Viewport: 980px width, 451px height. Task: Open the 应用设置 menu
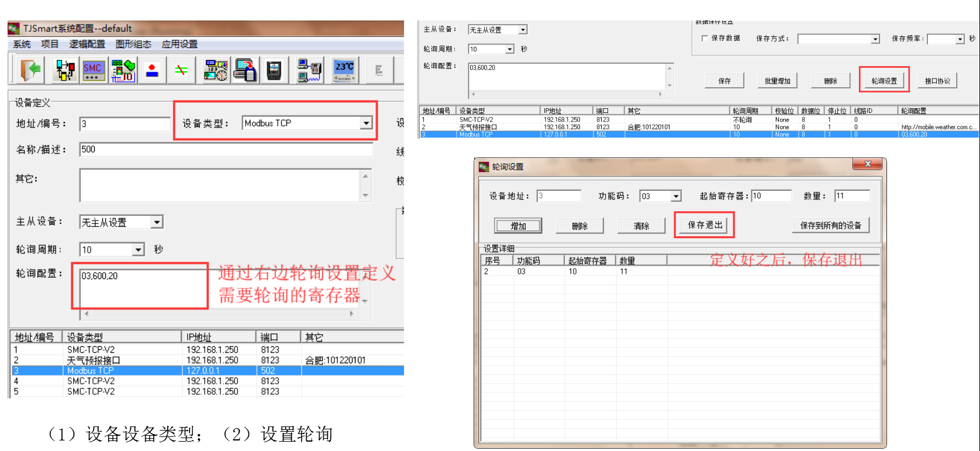[x=180, y=44]
